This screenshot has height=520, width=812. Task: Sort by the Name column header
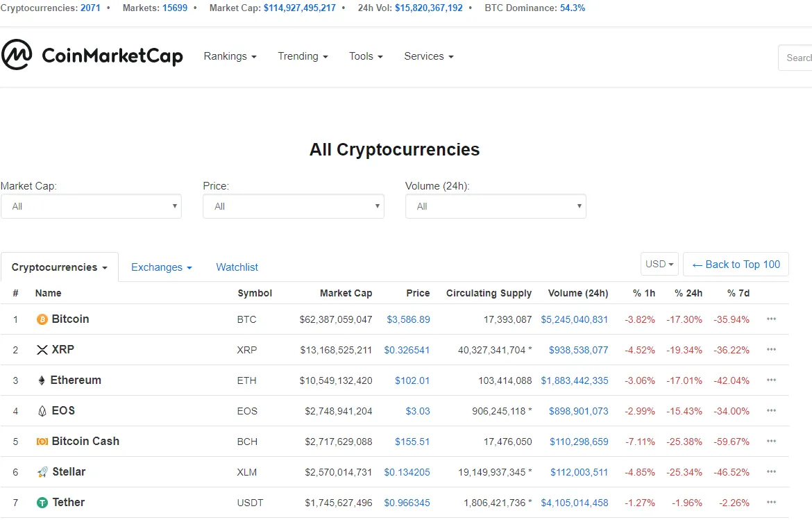48,293
